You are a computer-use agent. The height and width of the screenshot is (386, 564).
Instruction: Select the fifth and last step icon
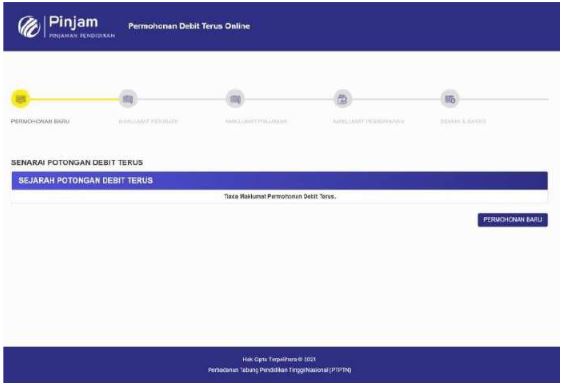click(x=450, y=99)
